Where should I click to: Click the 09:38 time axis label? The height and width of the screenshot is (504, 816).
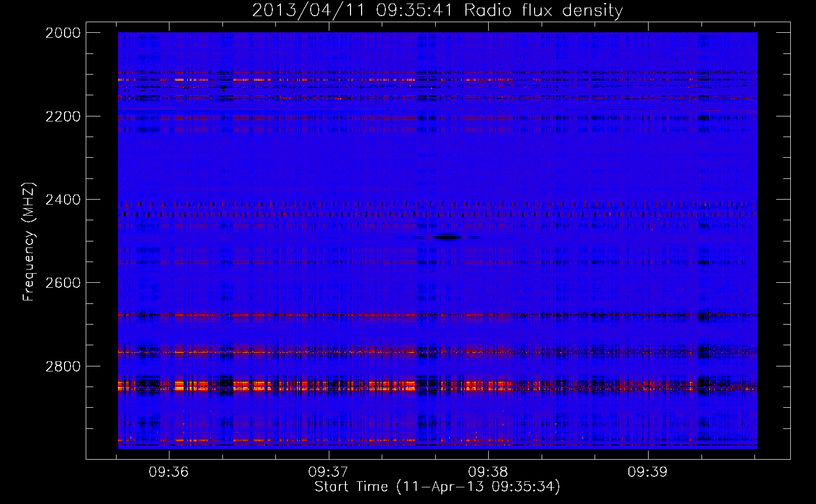488,472
